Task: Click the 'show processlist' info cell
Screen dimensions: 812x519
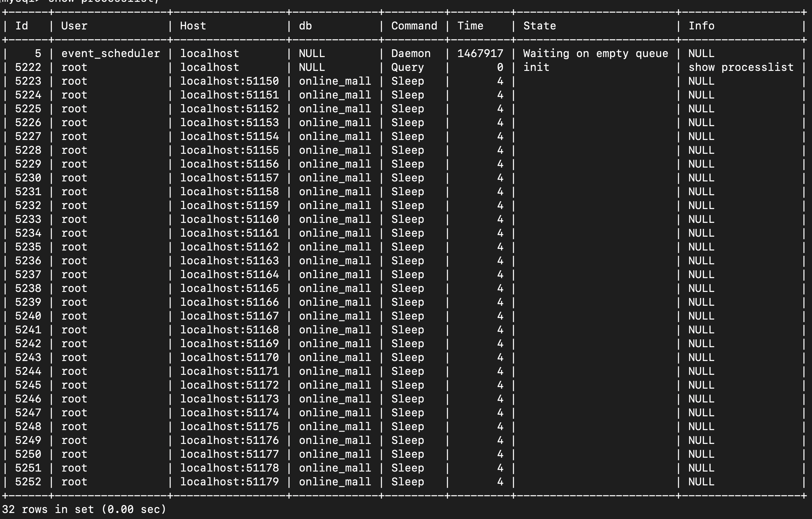Action: 741,68
